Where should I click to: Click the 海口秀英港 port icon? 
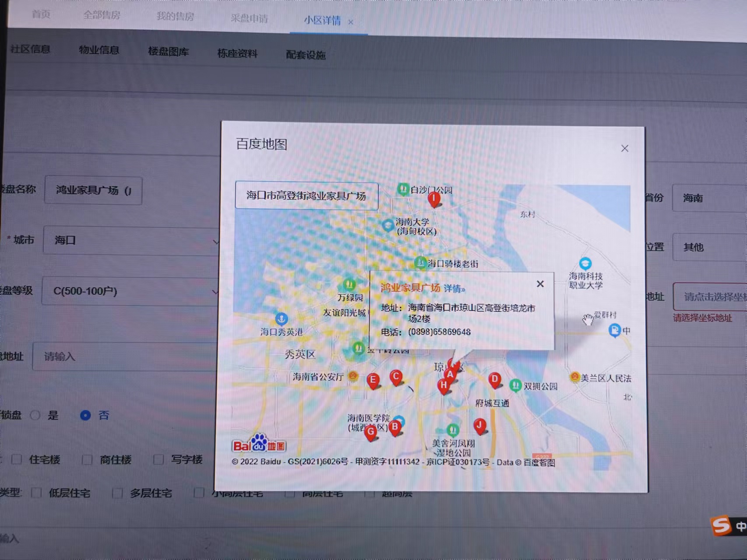pos(281,319)
